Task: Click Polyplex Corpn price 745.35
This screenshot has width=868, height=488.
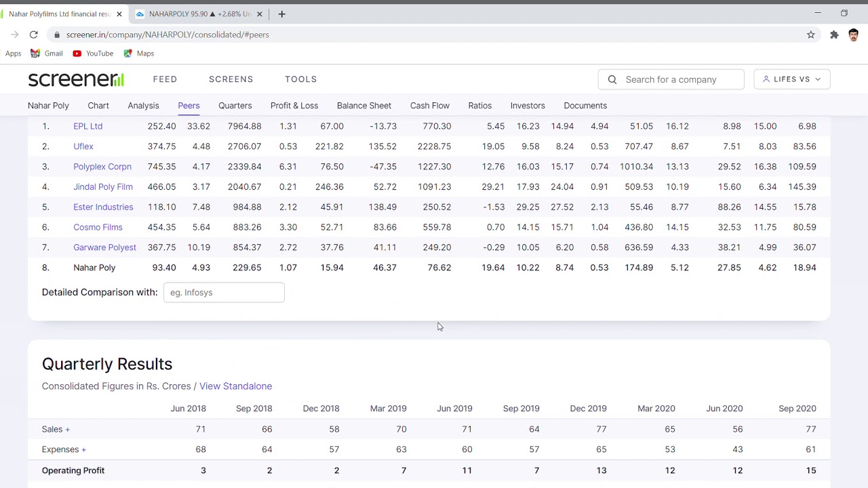Action: click(x=161, y=167)
